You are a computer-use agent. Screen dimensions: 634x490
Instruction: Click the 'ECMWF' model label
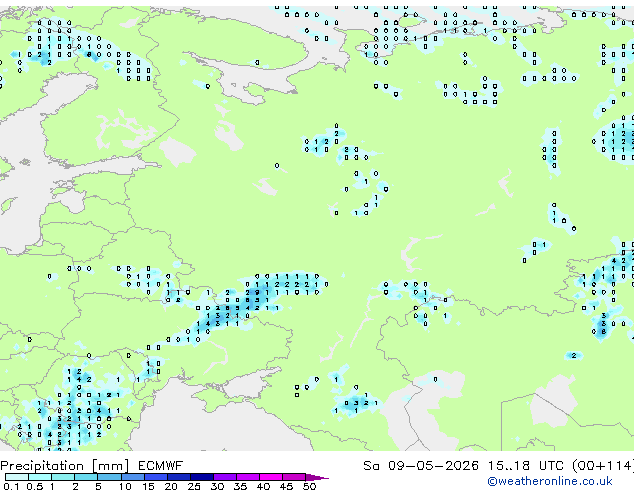(161, 466)
